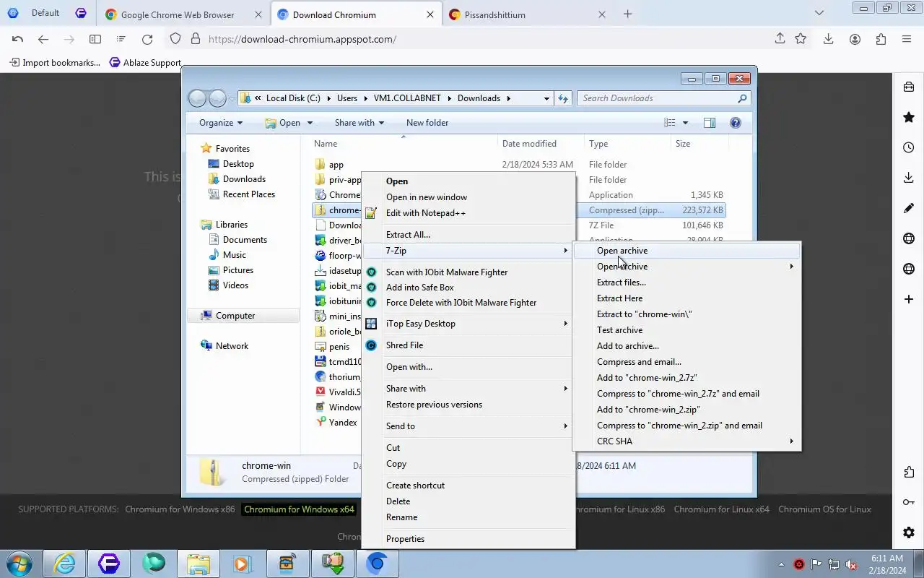Click Chromium for Windows x86 link
Screen dimensions: 924x578
click(x=180, y=509)
